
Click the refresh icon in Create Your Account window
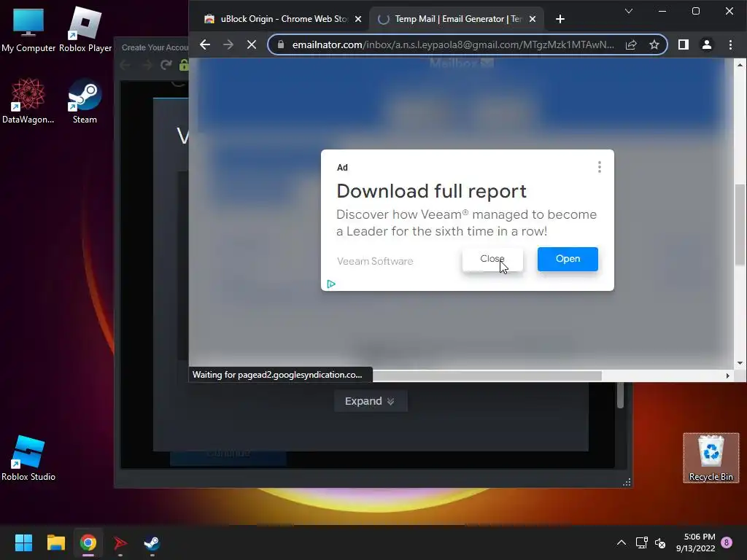point(166,65)
